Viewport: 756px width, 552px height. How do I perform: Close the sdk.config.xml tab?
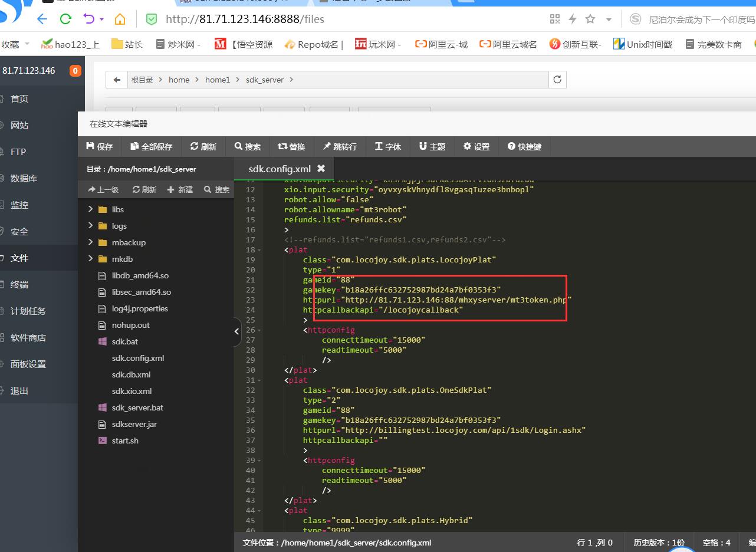tap(321, 169)
